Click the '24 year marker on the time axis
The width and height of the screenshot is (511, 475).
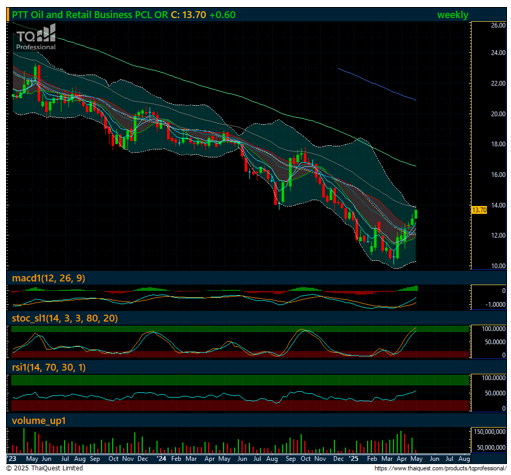(x=161, y=459)
